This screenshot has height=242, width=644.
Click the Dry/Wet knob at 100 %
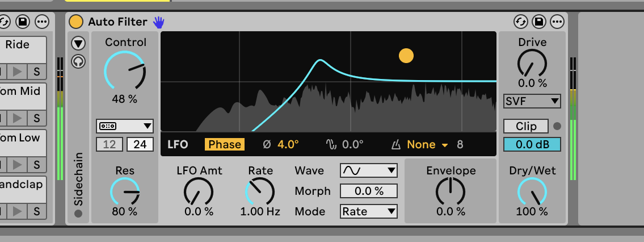pyautogui.click(x=532, y=191)
